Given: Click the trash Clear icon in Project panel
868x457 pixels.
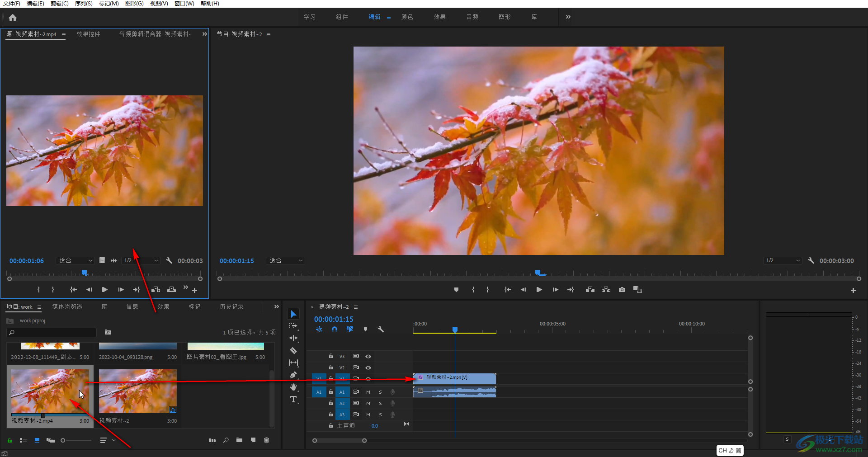Looking at the screenshot, I should point(267,440).
